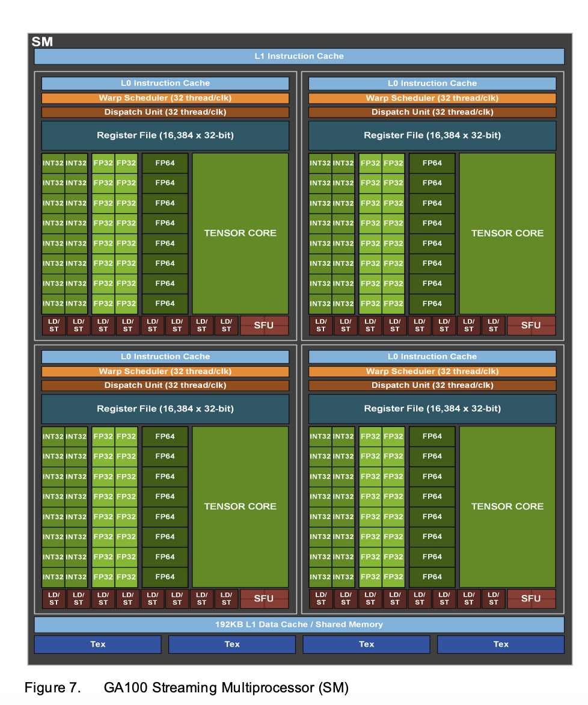Click the L1 Instruction Cache bar

(x=299, y=57)
